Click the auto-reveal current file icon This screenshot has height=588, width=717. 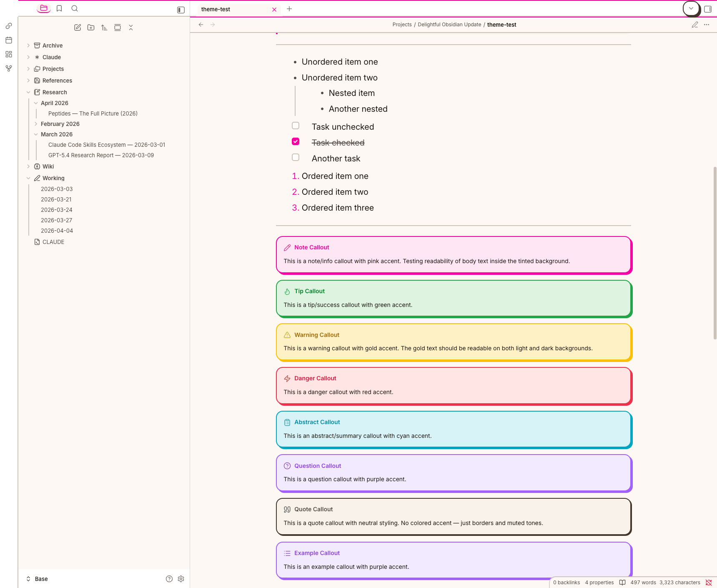(118, 28)
